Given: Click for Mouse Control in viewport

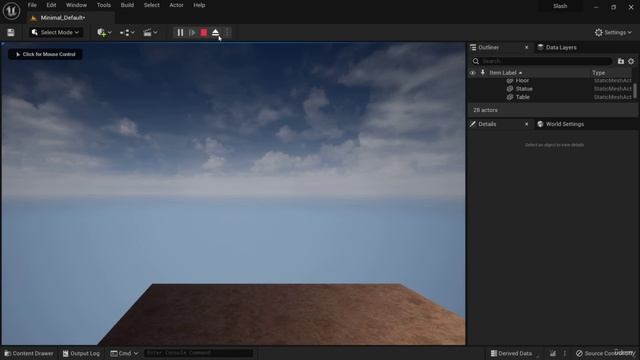Looking at the screenshot, I should (x=45, y=54).
